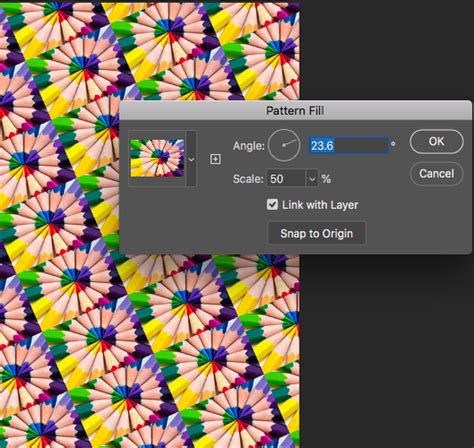Click the Pattern Fill title bar

[295, 110]
